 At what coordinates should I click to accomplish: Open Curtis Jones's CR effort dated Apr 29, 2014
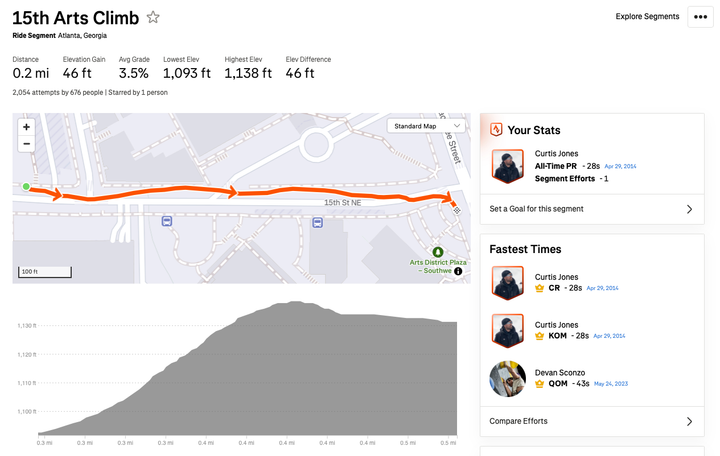coord(602,288)
